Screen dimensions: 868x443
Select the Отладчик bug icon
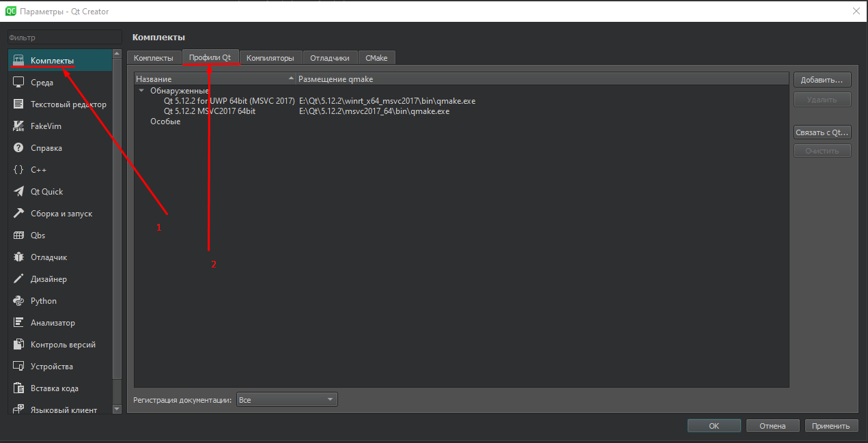pyautogui.click(x=19, y=257)
